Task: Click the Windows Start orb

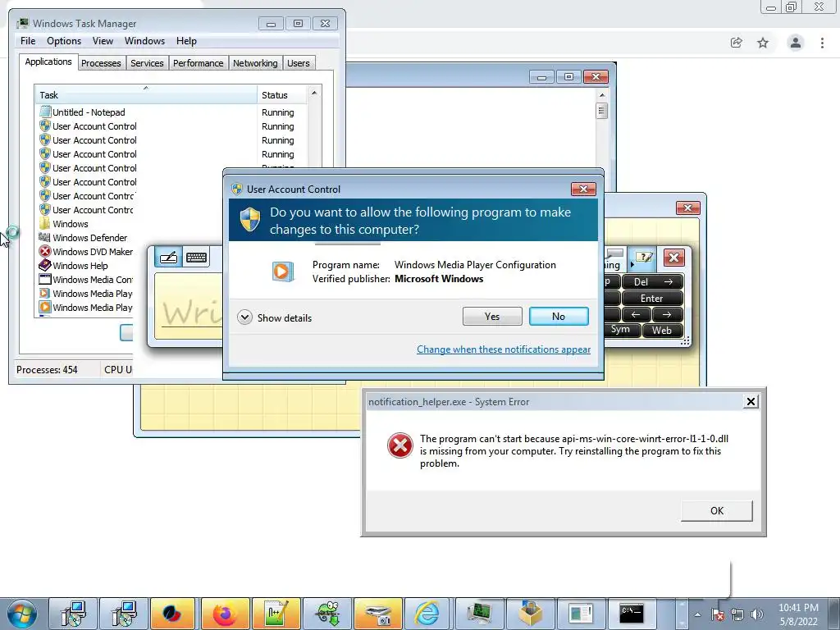Action: tap(22, 614)
